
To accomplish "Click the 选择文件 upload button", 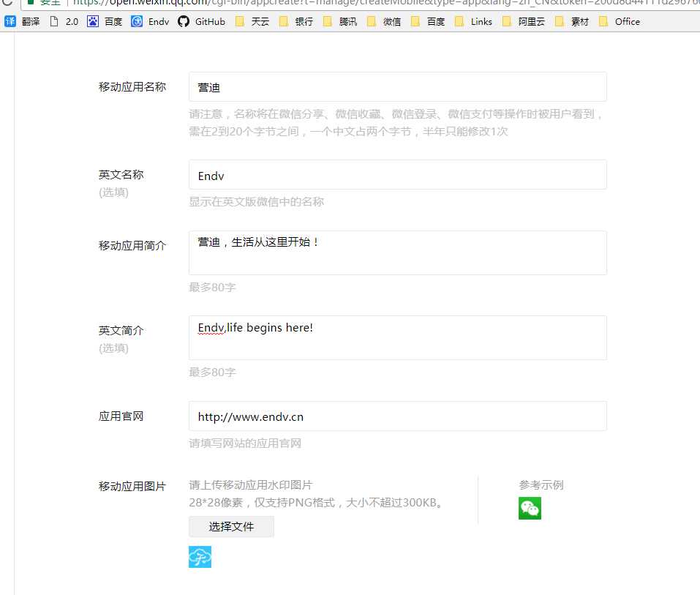I will pyautogui.click(x=231, y=527).
